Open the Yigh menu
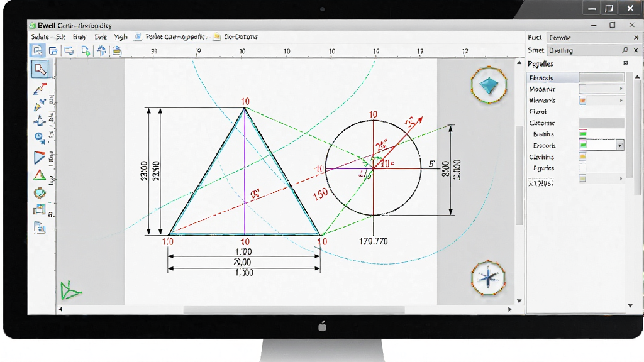This screenshot has width=644, height=362. pyautogui.click(x=120, y=37)
